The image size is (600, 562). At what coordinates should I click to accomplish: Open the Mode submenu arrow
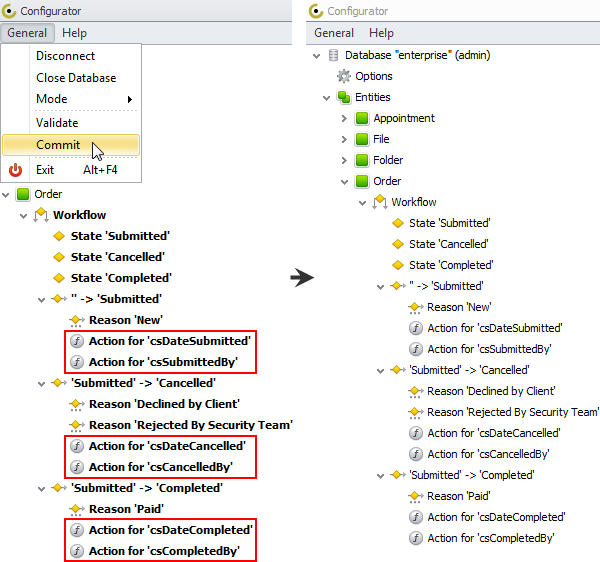click(x=130, y=99)
